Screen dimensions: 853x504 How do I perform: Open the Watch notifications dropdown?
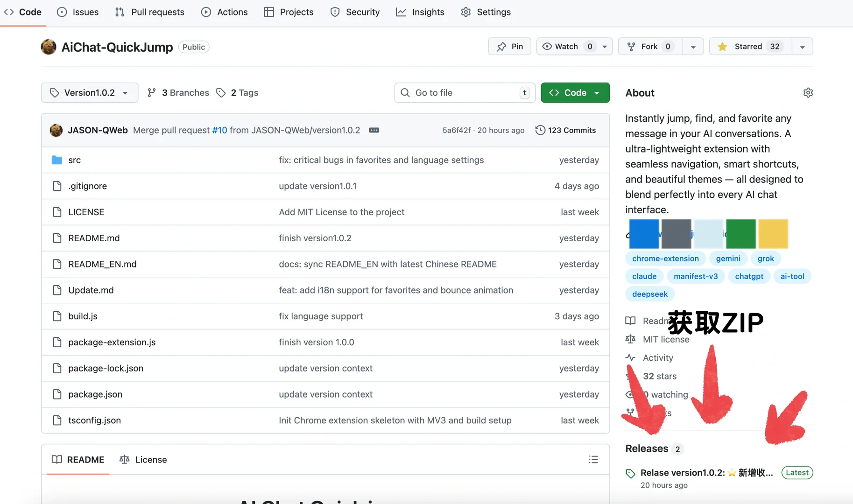(574, 47)
